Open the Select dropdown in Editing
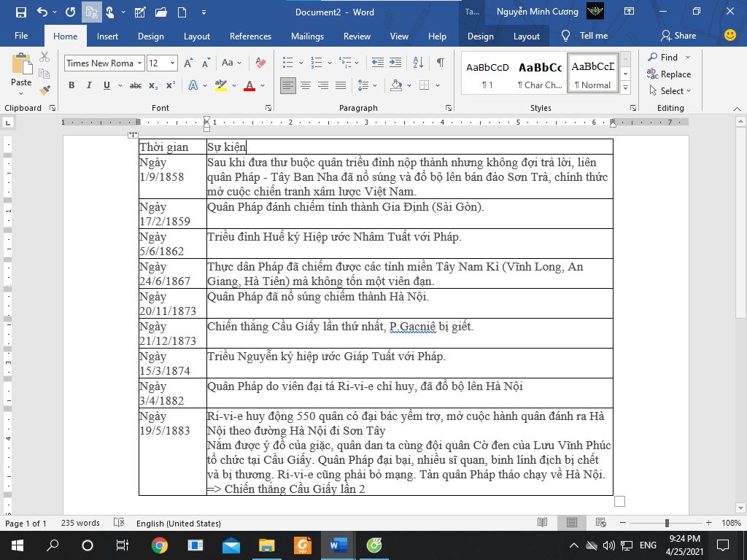Viewport: 747px width, 560px height. (x=670, y=90)
